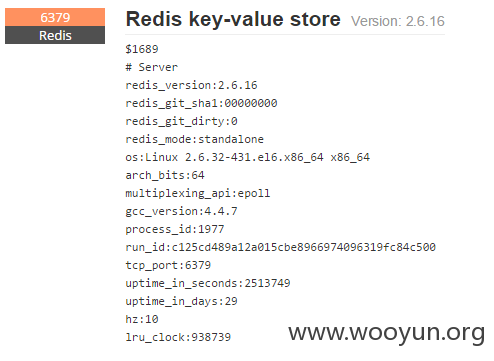Click the os:Linux kernel version line
Screen dimensions: 494x361
pos(248,157)
